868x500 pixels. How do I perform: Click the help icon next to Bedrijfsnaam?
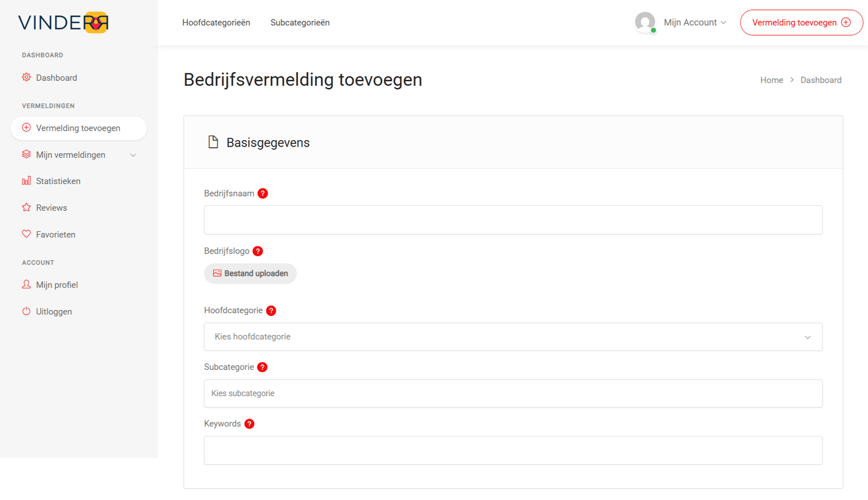[x=263, y=193]
